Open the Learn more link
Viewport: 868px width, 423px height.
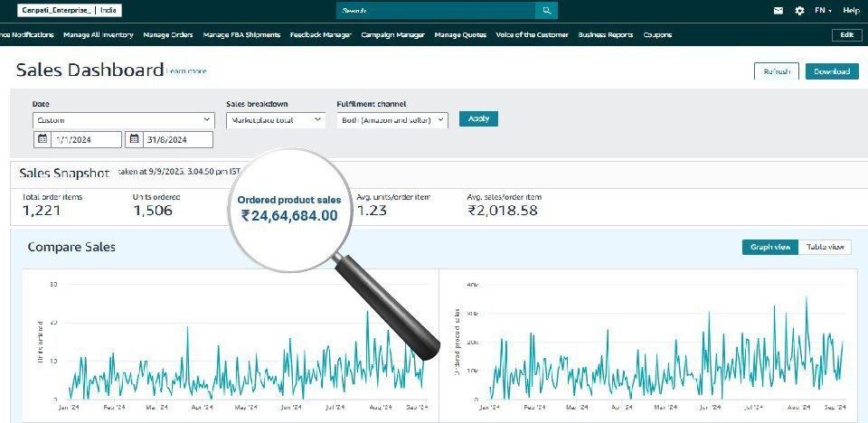point(187,71)
